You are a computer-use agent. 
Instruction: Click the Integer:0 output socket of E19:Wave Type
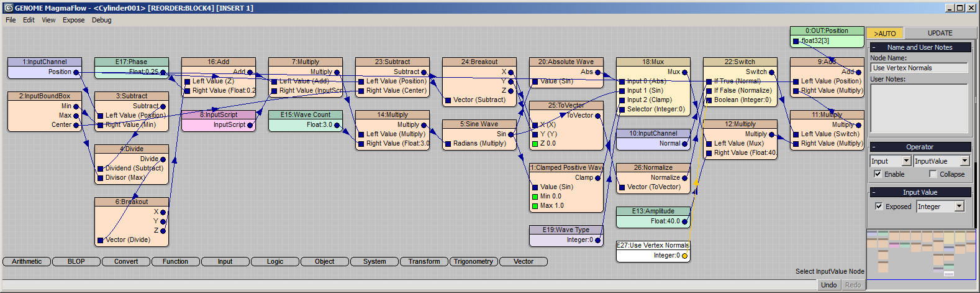coord(598,240)
